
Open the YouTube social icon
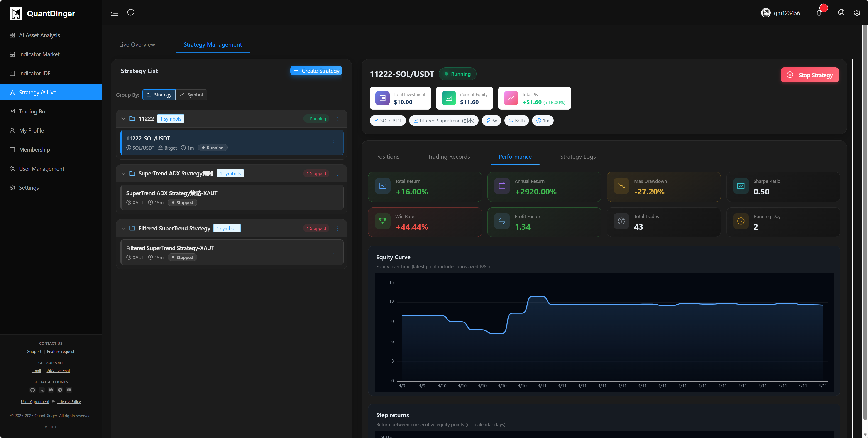pos(69,390)
